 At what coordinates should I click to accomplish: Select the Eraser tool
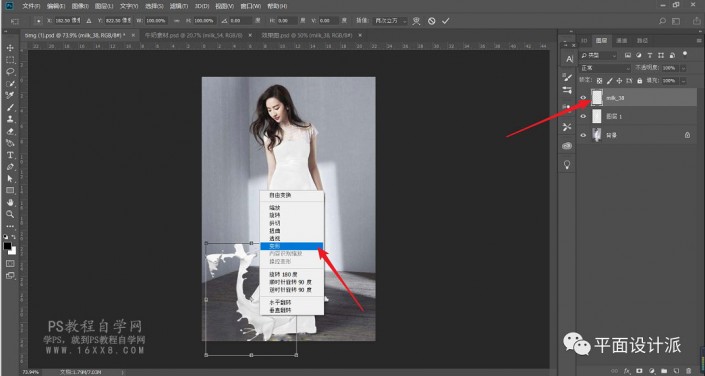click(10, 131)
